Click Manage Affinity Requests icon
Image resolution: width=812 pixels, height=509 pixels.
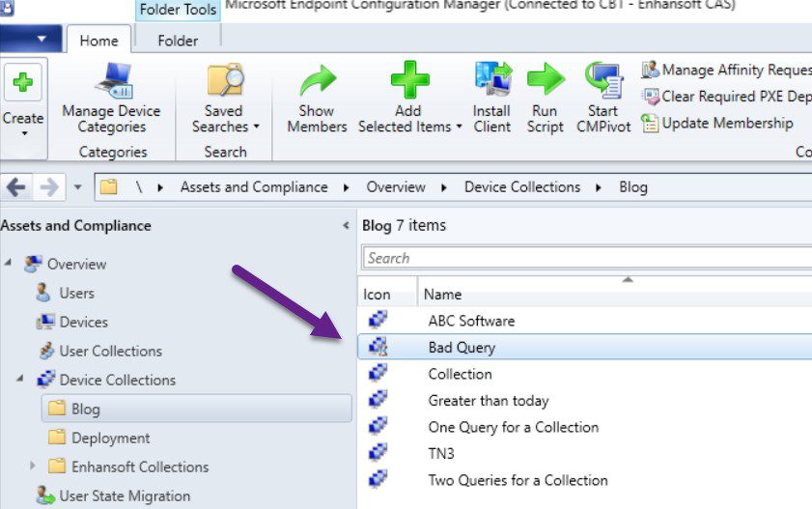coord(651,70)
